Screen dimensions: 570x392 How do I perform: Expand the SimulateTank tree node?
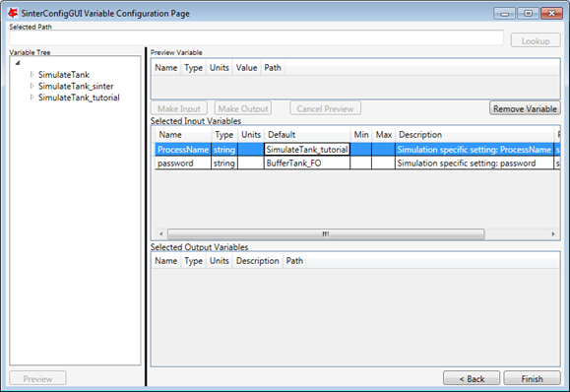(32, 74)
